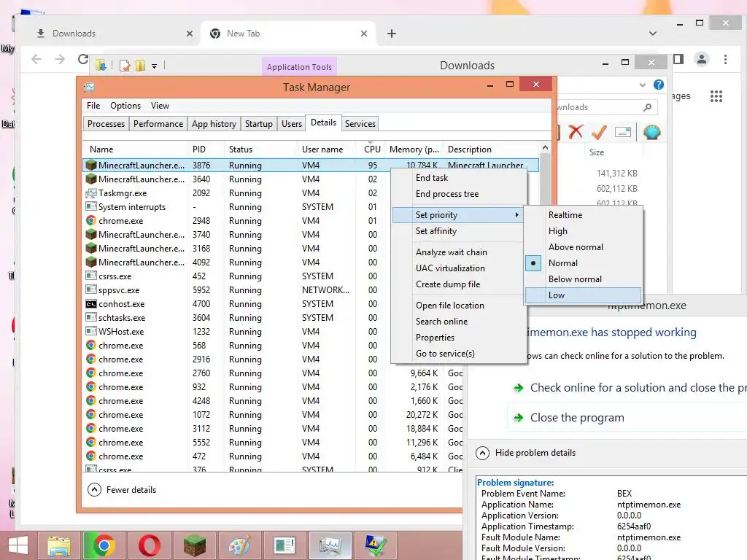This screenshot has width=747, height=560.
Task: Go back in Chrome
Action: coord(36,59)
